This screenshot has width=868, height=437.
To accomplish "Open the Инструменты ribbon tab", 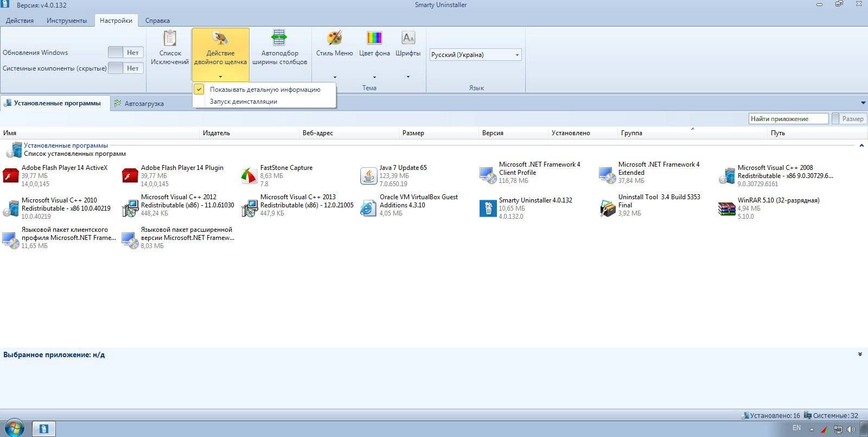I will 66,21.
